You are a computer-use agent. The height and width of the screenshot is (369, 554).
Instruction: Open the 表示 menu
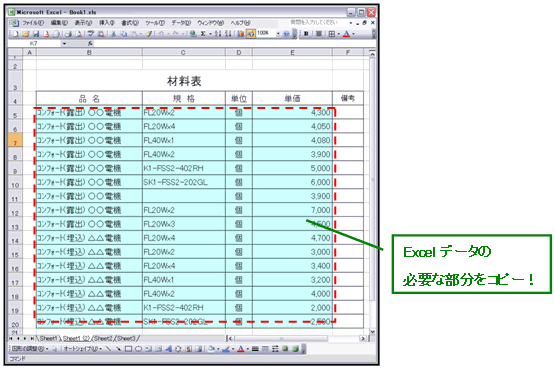83,23
